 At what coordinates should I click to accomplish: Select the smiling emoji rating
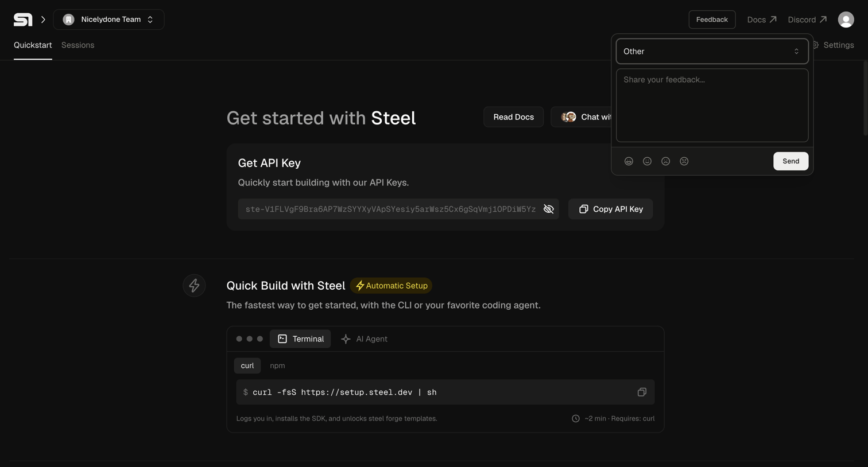click(x=647, y=161)
